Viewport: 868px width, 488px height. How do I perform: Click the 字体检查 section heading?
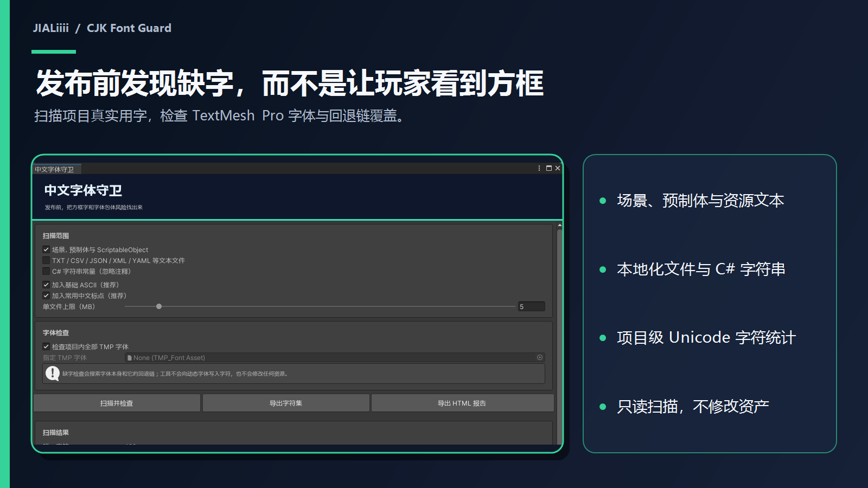pyautogui.click(x=56, y=333)
